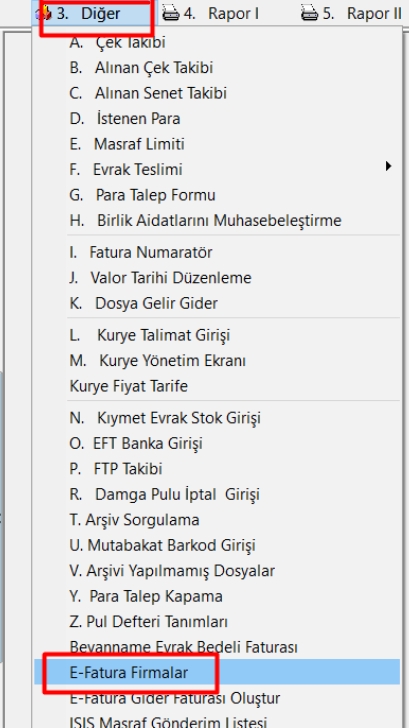
Task: Click the printer icon beside Rapor I
Action: [x=170, y=14]
